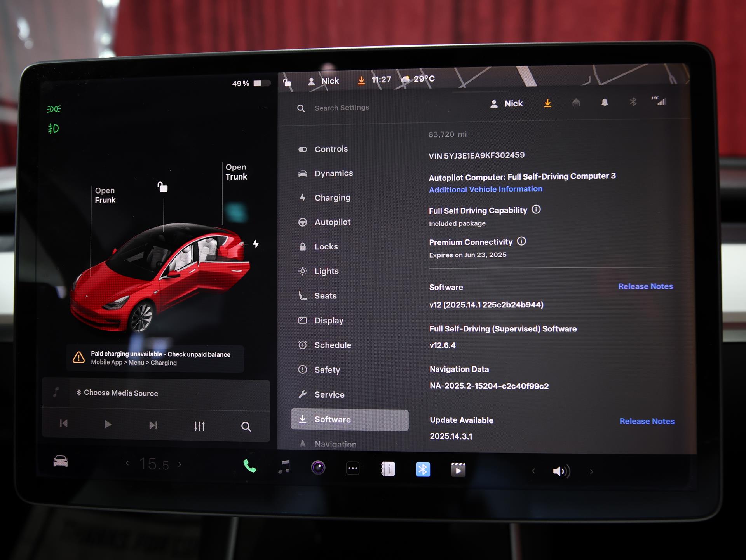
Task: Open the audio equalizer settings
Action: pos(199,426)
